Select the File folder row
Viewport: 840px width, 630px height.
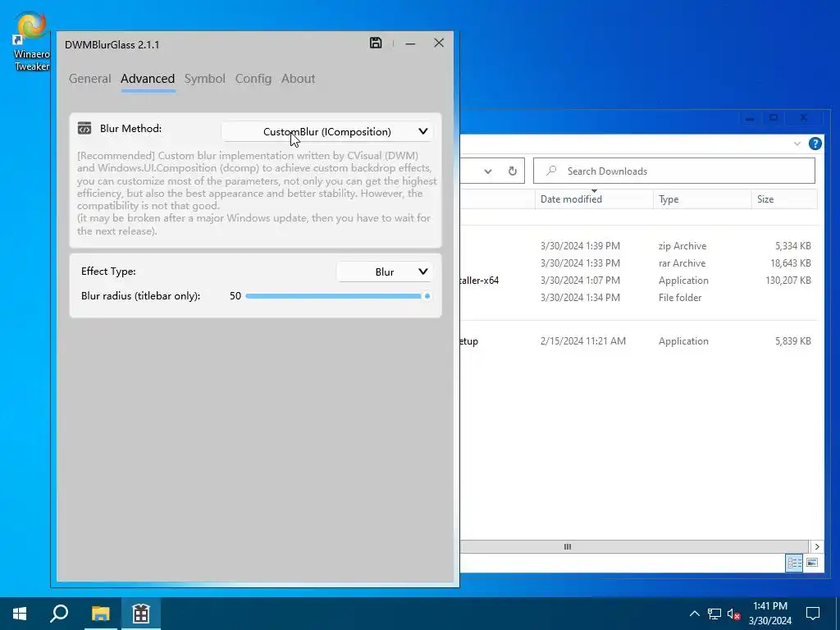tap(638, 297)
